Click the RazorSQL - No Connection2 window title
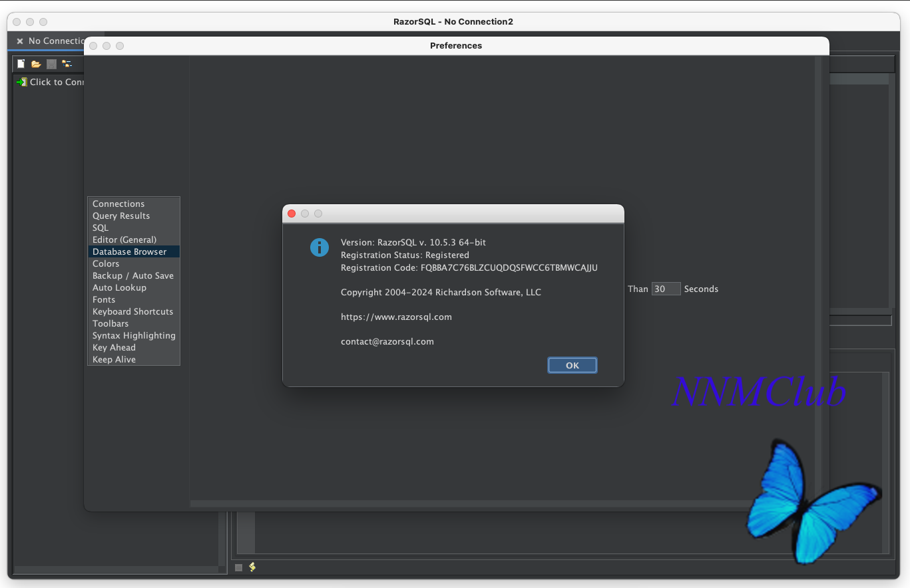This screenshot has height=588, width=910. pos(453,21)
